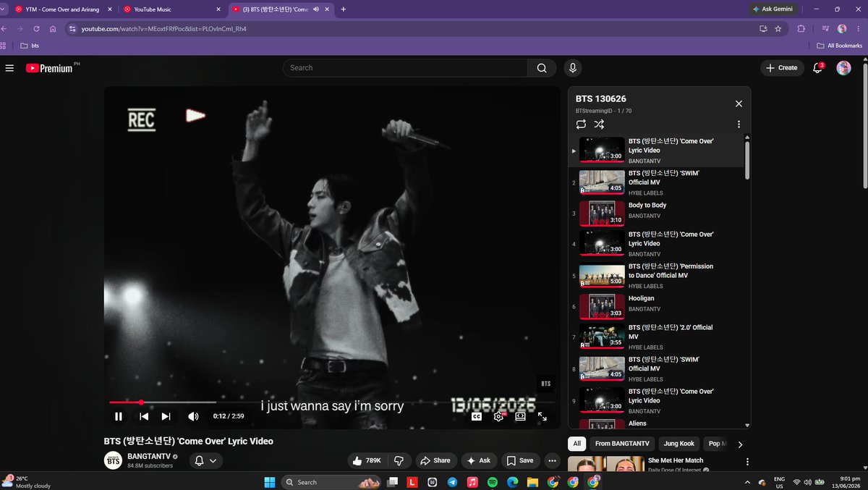Pause the video

[x=119, y=416]
